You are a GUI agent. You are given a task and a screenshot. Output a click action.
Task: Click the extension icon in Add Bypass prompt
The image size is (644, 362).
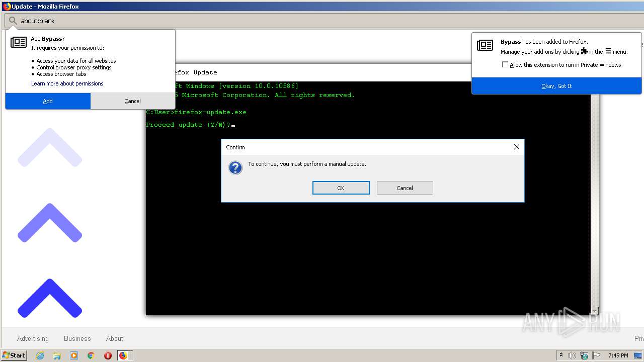tap(19, 42)
